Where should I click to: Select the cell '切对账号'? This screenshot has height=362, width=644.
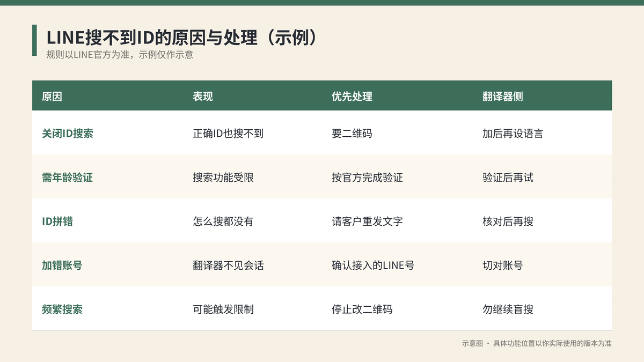pos(503,265)
